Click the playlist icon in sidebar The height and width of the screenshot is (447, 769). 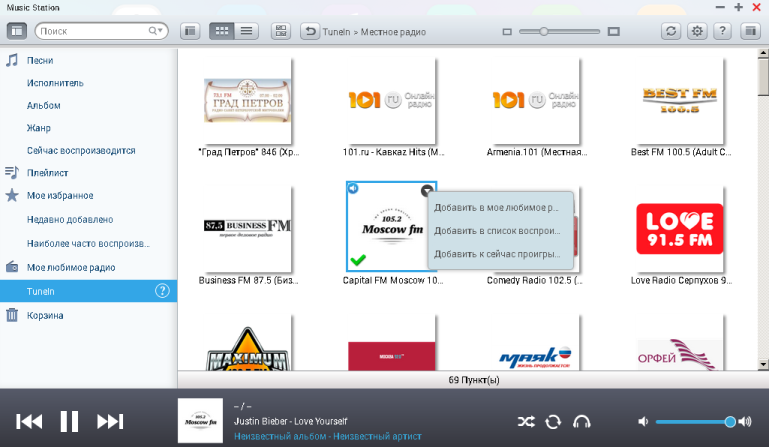coord(12,172)
